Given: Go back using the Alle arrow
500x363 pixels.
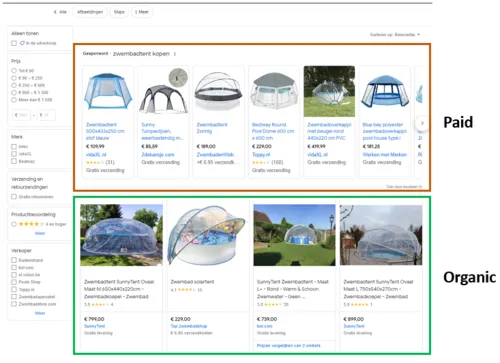Looking at the screenshot, I should tap(60, 12).
